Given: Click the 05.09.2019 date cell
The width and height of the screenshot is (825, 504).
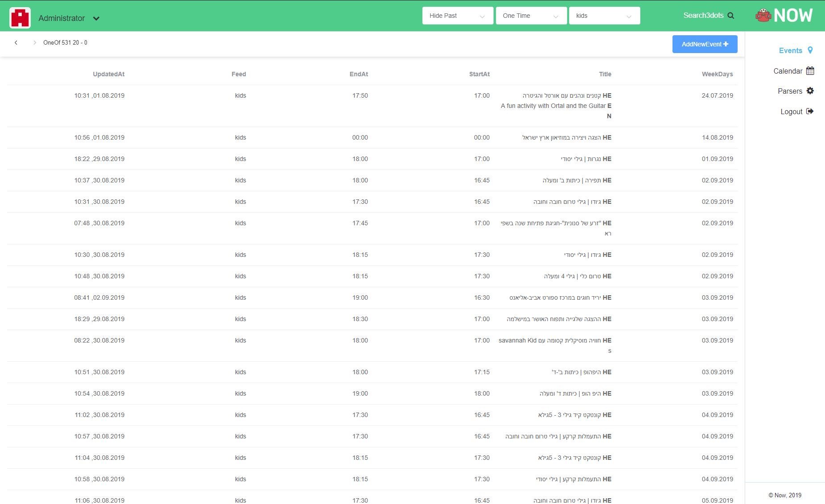Looking at the screenshot, I should [x=717, y=500].
